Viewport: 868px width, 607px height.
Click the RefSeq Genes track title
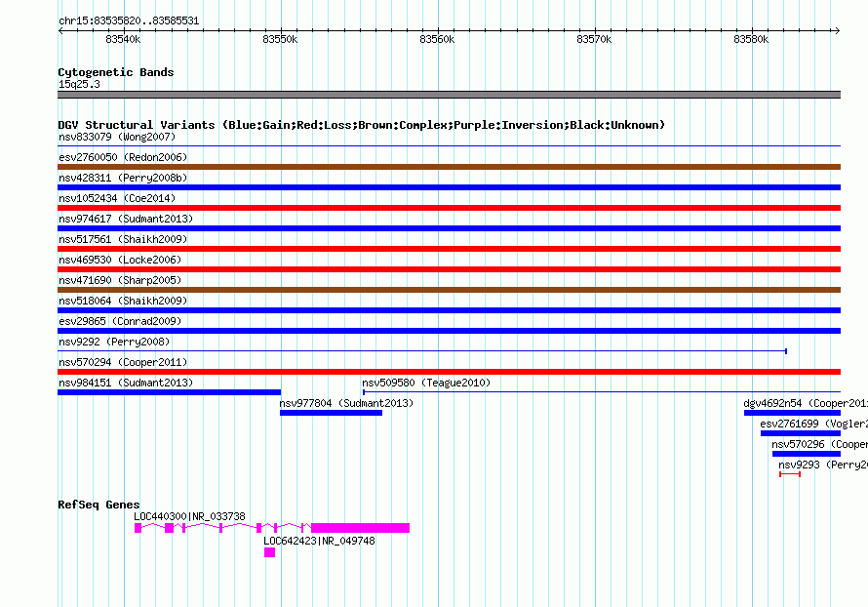pos(99,505)
